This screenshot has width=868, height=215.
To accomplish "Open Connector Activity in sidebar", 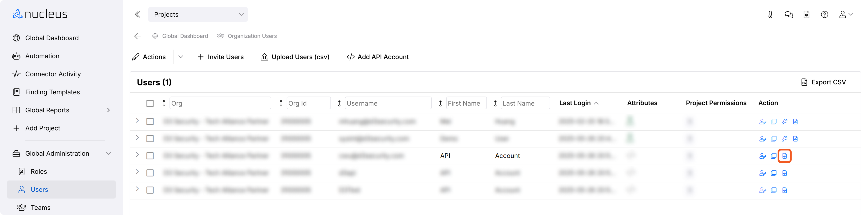I will pos(53,74).
